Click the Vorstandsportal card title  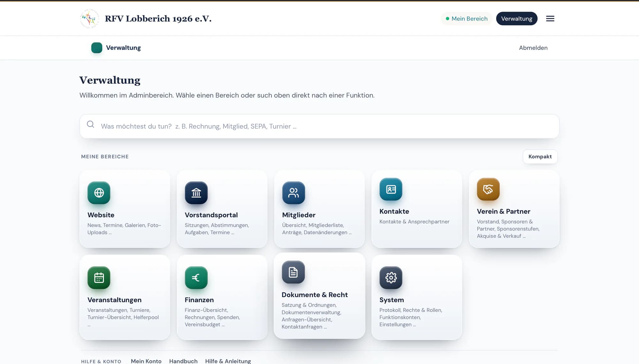[211, 215]
